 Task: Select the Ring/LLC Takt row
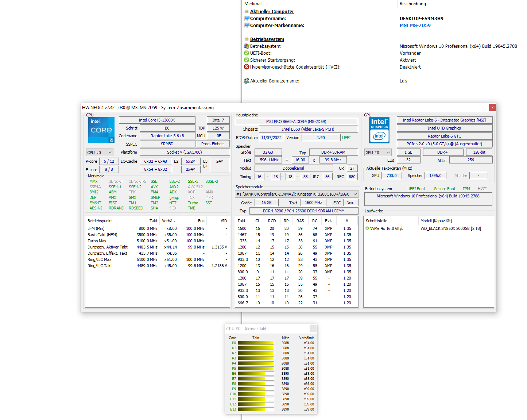(x=157, y=266)
